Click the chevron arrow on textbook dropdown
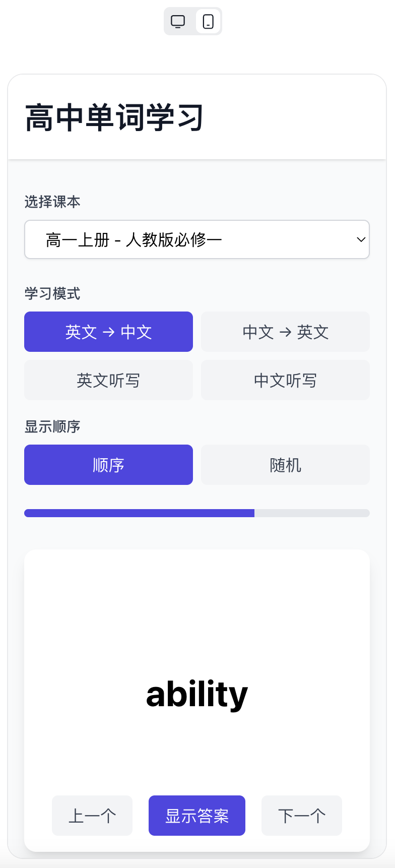The width and height of the screenshot is (395, 868). (x=361, y=239)
